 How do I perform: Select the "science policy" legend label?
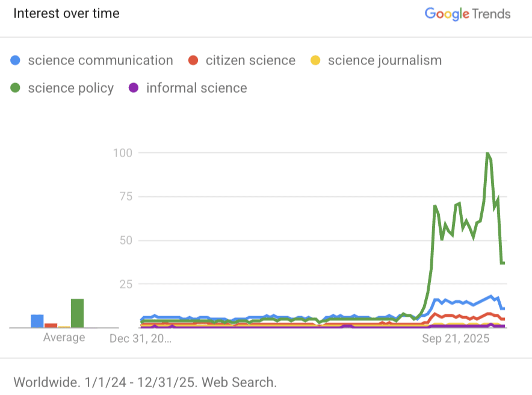coord(71,88)
